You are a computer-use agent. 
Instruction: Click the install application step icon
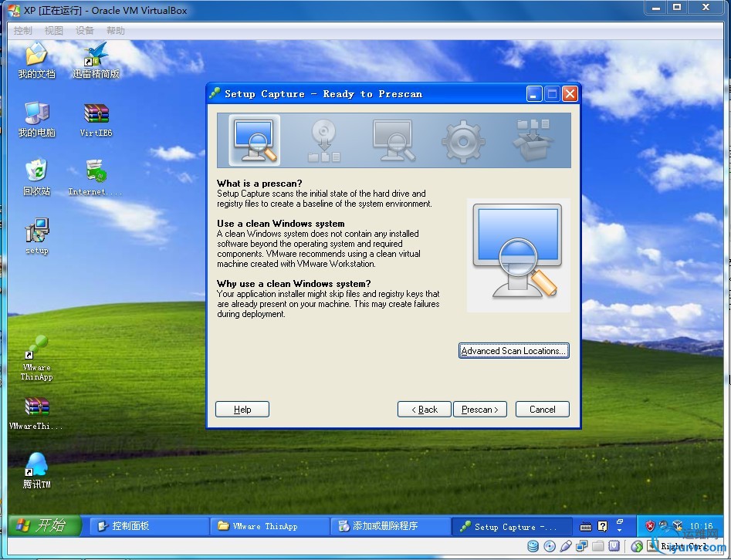click(324, 140)
